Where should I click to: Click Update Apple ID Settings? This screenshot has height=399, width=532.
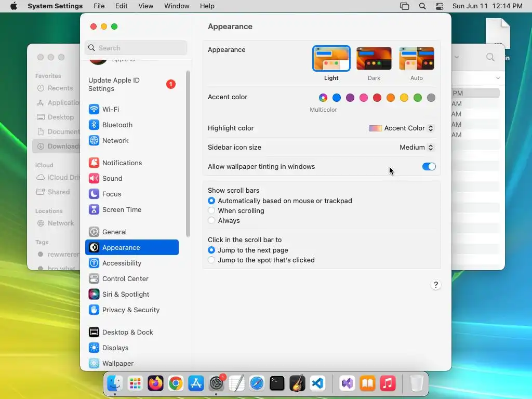pos(131,85)
